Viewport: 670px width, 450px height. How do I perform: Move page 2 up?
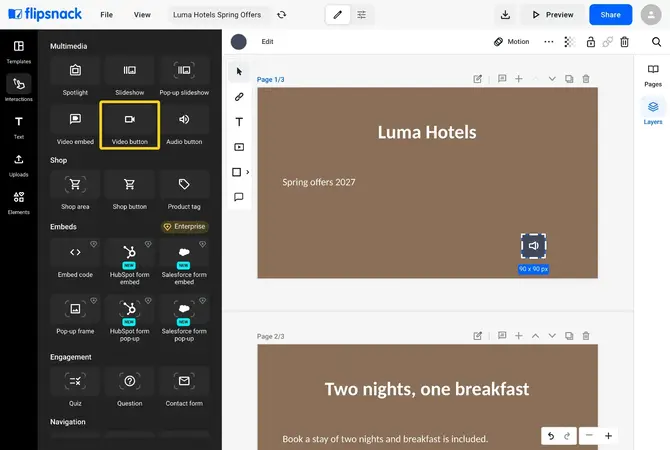click(x=535, y=336)
